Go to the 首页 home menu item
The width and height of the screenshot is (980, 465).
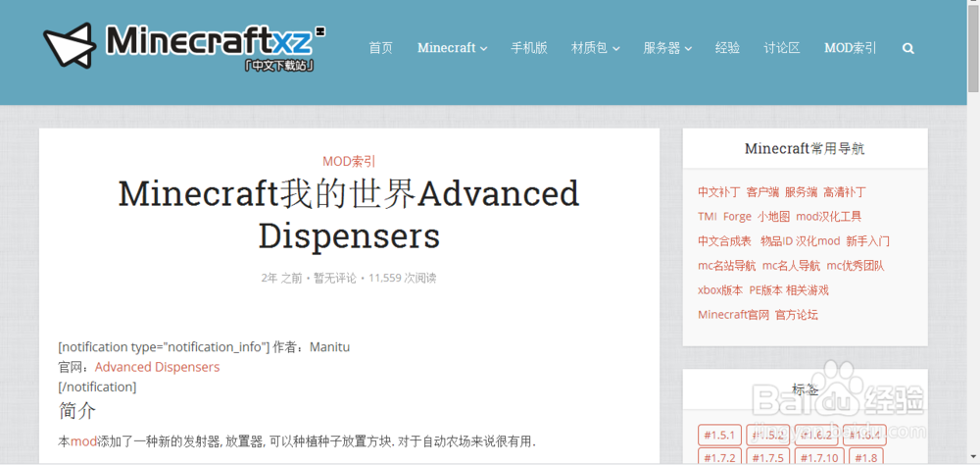coord(380,48)
